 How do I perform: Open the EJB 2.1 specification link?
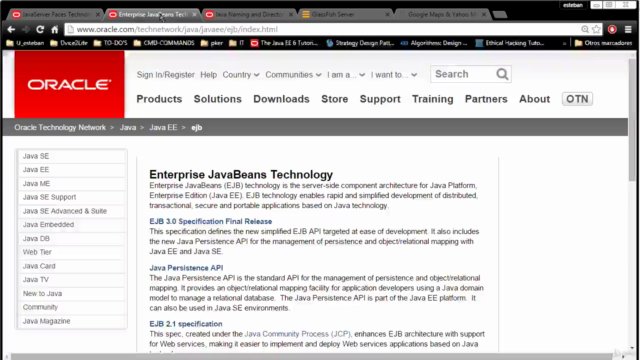pos(186,324)
